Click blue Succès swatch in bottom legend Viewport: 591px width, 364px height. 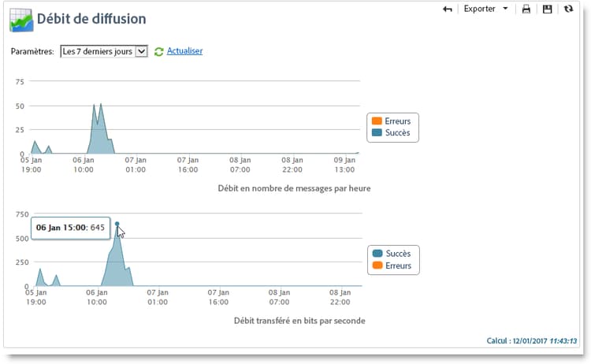click(377, 254)
